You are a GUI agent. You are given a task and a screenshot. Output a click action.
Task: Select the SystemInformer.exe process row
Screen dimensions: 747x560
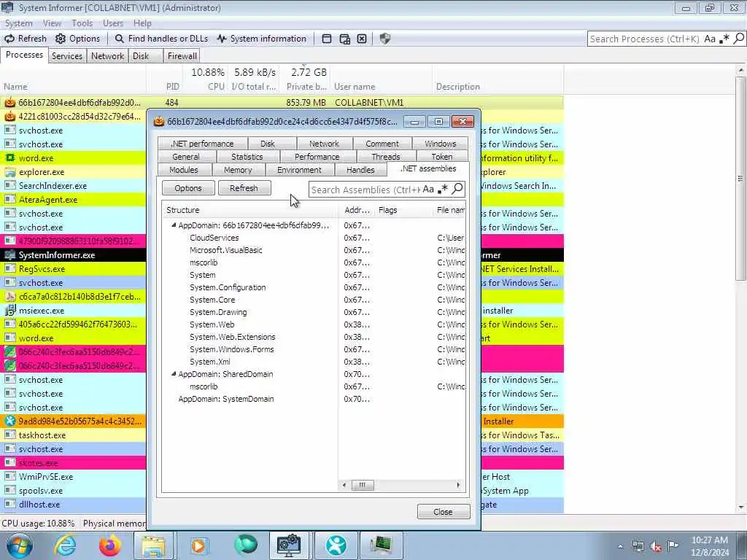click(74, 255)
